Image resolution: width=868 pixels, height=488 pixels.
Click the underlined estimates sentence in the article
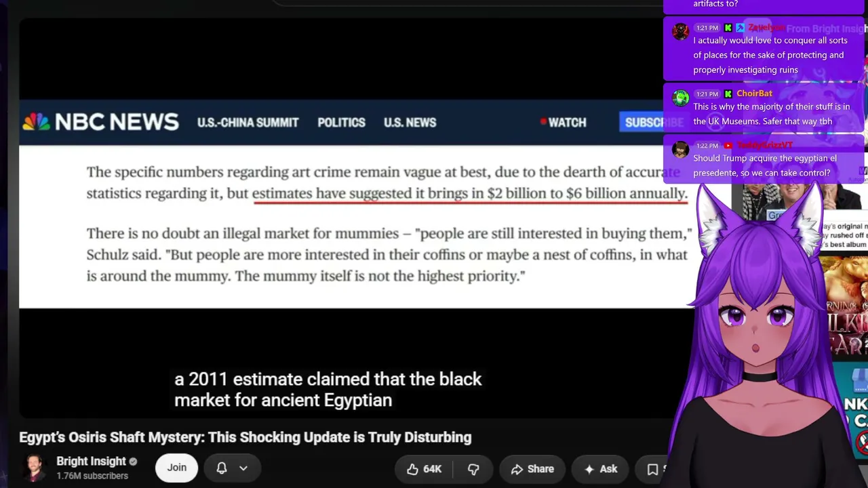pyautogui.click(x=469, y=193)
